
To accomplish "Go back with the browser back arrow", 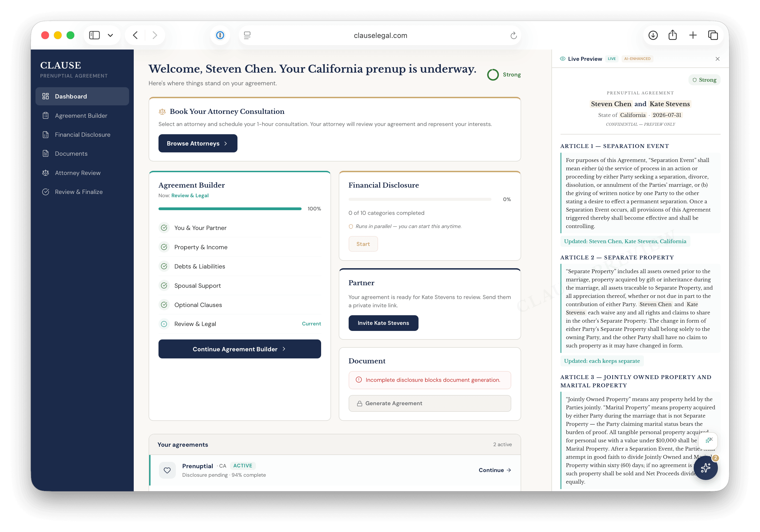I will pyautogui.click(x=135, y=35).
